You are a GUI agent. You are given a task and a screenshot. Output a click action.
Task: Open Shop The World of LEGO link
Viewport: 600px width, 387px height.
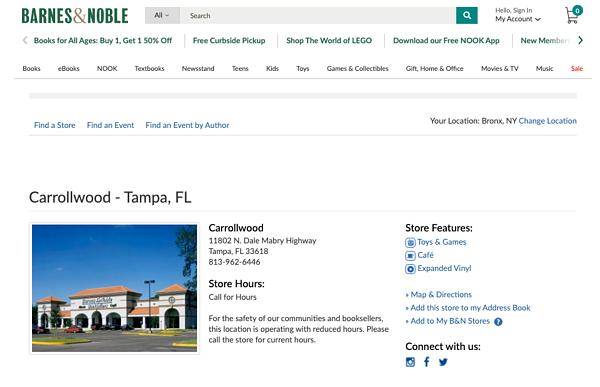[329, 41]
